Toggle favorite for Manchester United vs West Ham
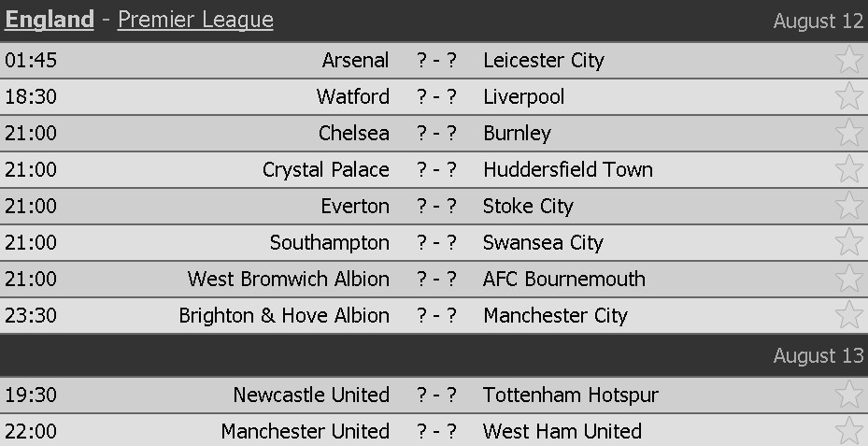868x446 pixels. coord(848,431)
